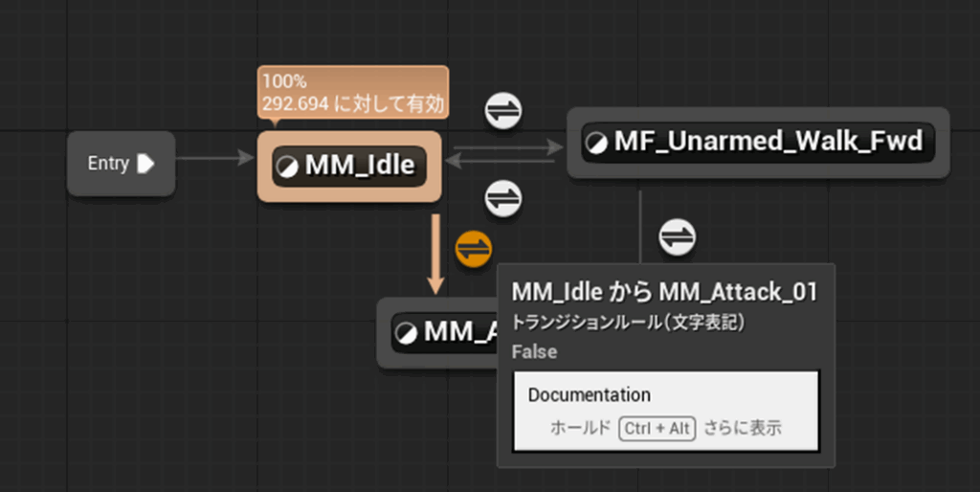Click the orange MM_Idle to MM_Attack_01 transition icon
Viewport: 980px width, 492px height.
473,250
